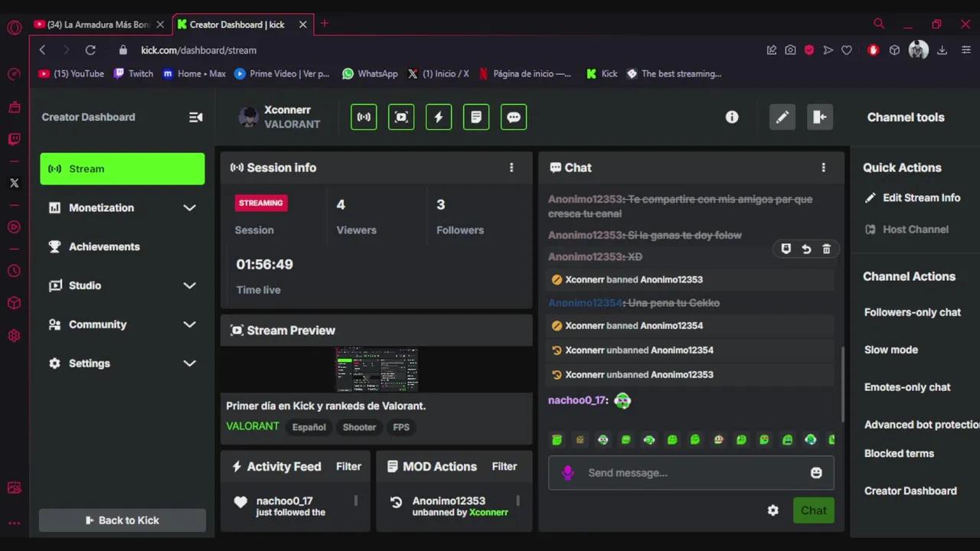Open the Kick bookmark
The height and width of the screenshot is (551, 980).
point(602,73)
